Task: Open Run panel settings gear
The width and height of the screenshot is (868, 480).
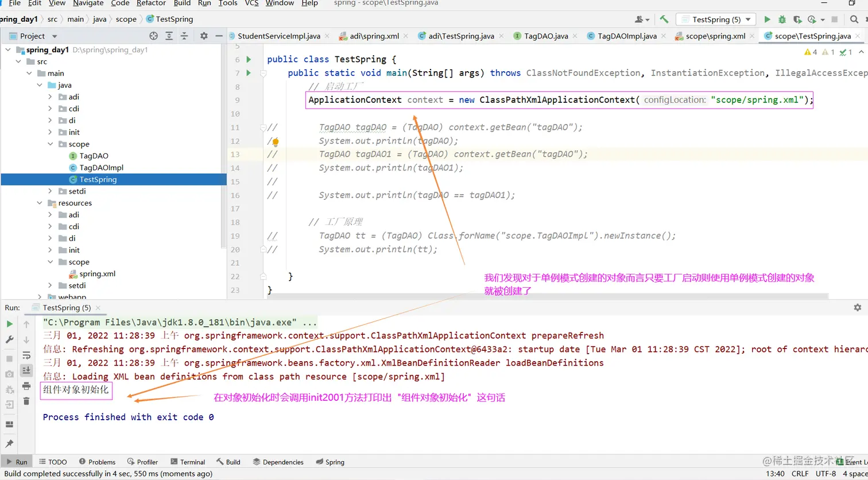Action: [858, 308]
